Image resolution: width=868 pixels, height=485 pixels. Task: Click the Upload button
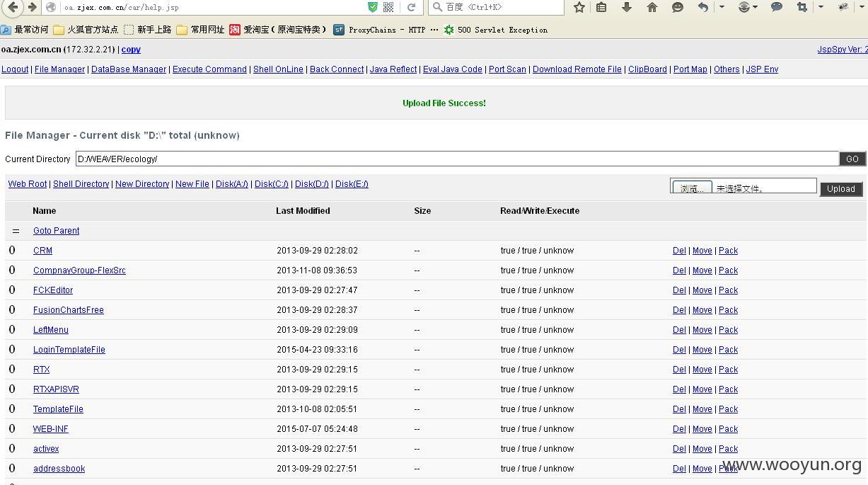(841, 189)
